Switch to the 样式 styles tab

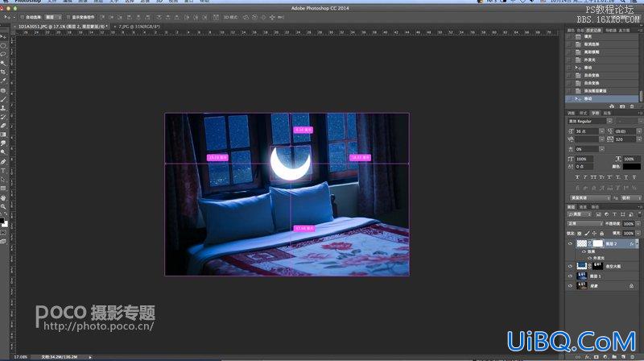click(x=583, y=113)
